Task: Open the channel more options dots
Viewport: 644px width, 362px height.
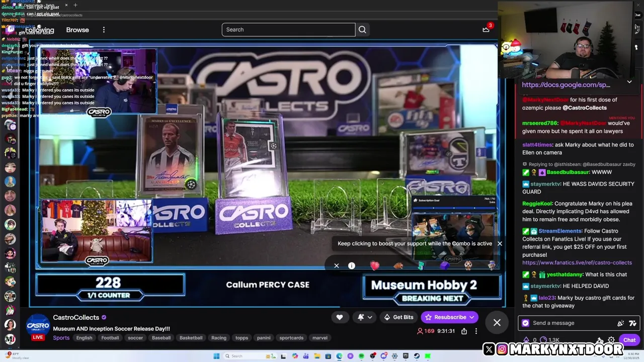Action: click(x=476, y=331)
